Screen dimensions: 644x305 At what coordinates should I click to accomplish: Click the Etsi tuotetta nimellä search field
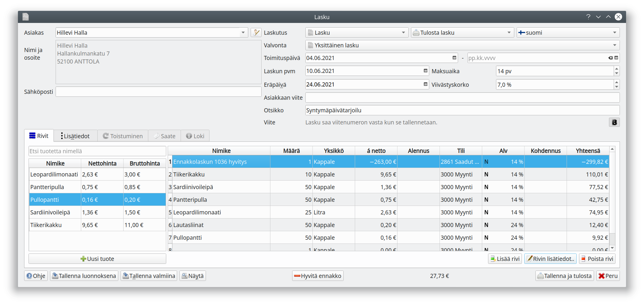tap(97, 151)
